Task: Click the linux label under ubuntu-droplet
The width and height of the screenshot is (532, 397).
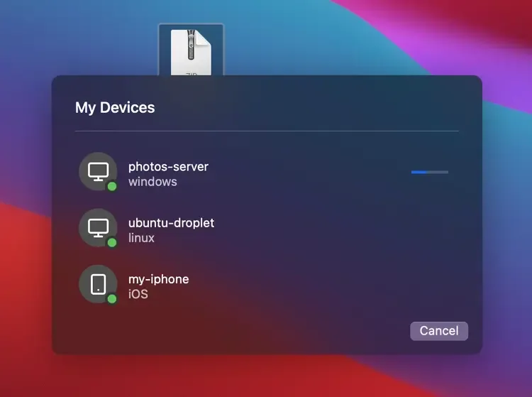Action: [141, 238]
